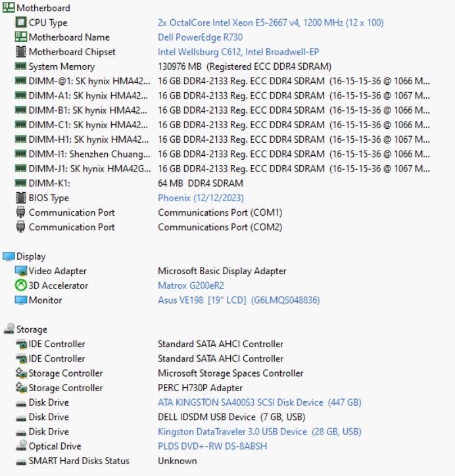Open the ATA KINGSTON SA400S3 disk link

(x=260, y=402)
